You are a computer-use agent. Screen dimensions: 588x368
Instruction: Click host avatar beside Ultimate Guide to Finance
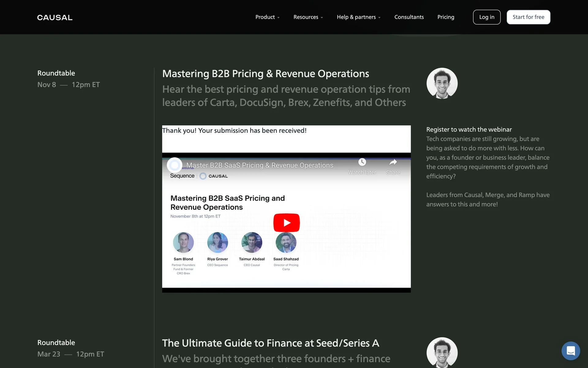tap(442, 353)
